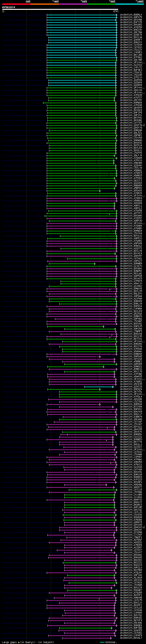This screenshot has width=146, height=644.
Task: Select the UniRef100_Q67X51 label
Action: (x=131, y=392)
